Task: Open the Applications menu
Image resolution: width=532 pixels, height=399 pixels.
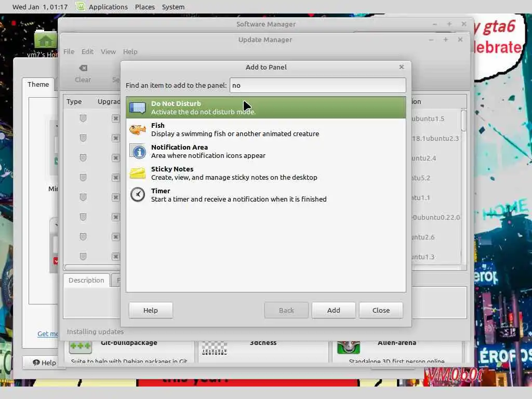Action: pyautogui.click(x=108, y=7)
